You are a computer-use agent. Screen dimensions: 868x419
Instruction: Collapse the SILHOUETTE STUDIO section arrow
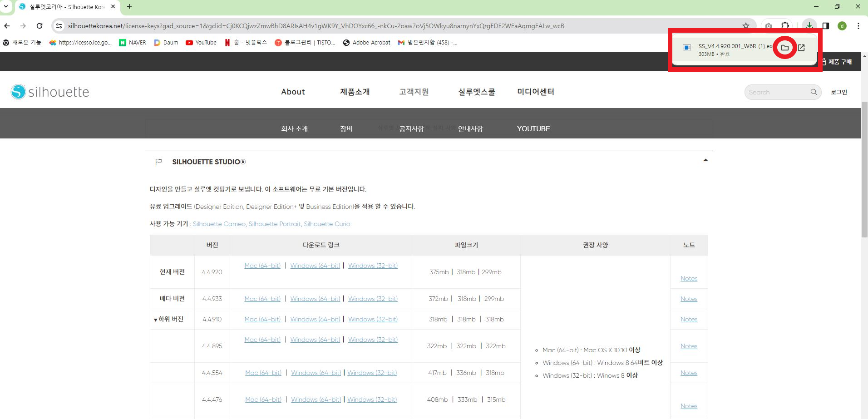coord(705,160)
